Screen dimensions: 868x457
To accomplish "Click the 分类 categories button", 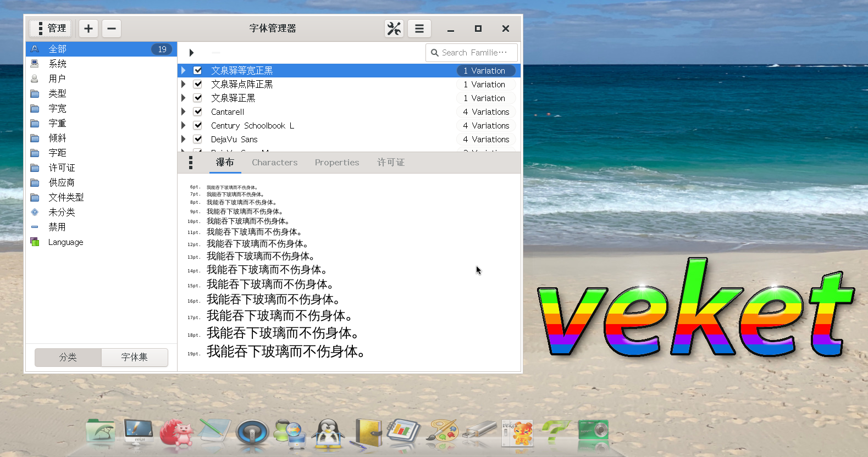I will [68, 357].
